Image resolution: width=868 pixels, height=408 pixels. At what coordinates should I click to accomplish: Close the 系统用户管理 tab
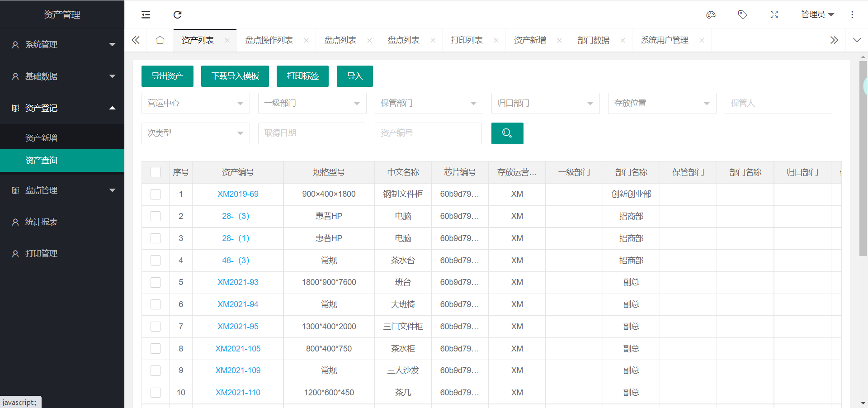[x=702, y=40]
